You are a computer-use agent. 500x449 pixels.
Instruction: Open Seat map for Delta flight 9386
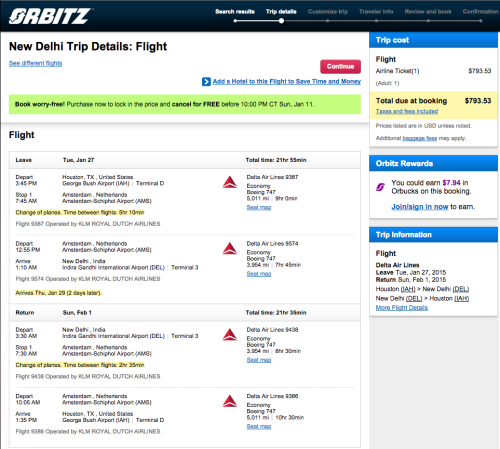tap(259, 426)
